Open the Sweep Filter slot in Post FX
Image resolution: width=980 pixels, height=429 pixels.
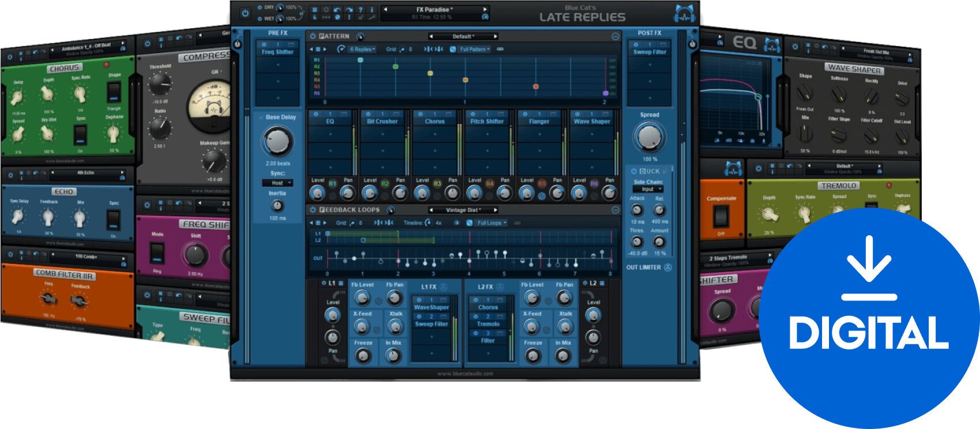point(650,52)
